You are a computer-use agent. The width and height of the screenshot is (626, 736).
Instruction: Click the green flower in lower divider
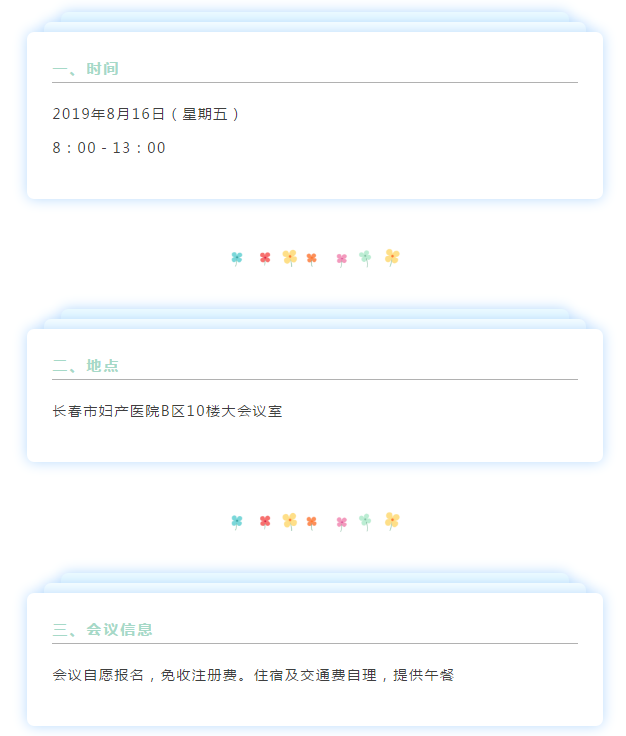pyautogui.click(x=365, y=521)
